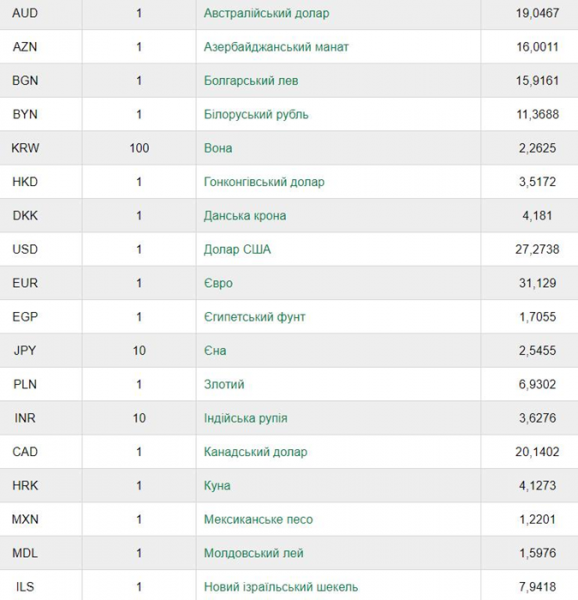Open the Вона currency link
Screen dimensions: 578x600
[x=218, y=148]
